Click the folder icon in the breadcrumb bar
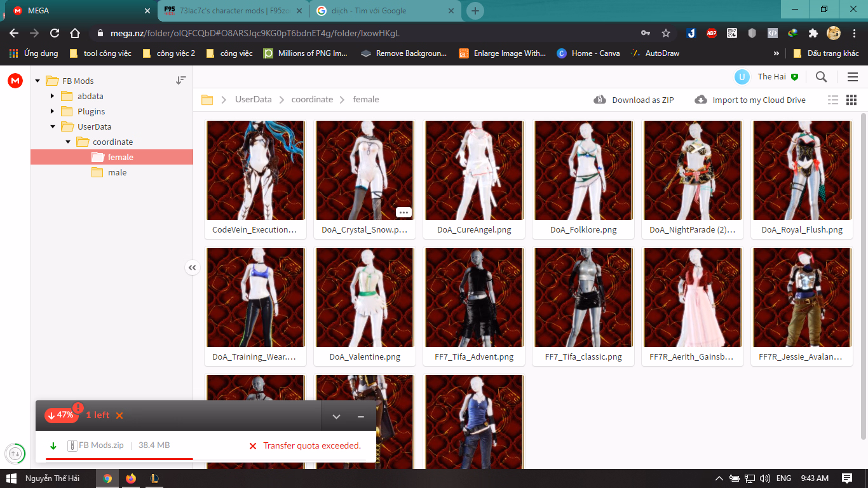The image size is (868, 488). 207,99
